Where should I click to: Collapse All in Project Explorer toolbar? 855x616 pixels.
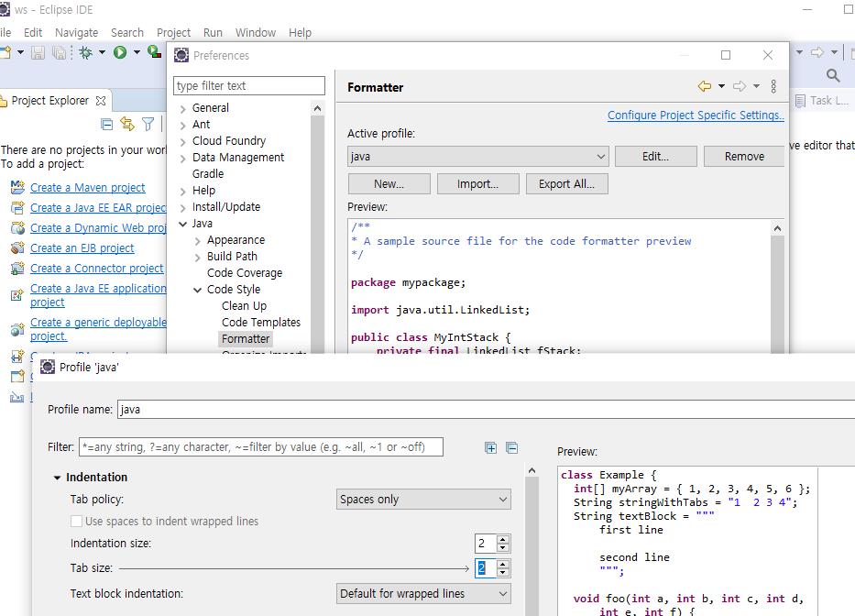[107, 125]
